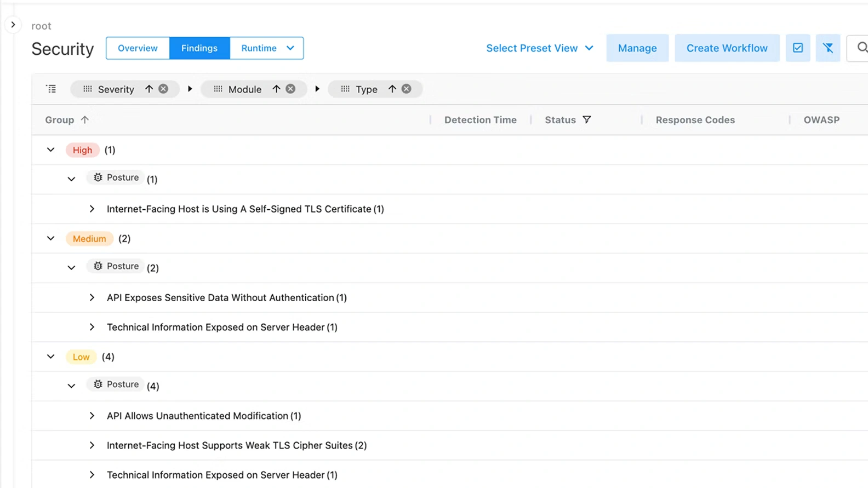Toggle sort arrow on Severity chip
The image size is (868, 488).
pos(149,89)
